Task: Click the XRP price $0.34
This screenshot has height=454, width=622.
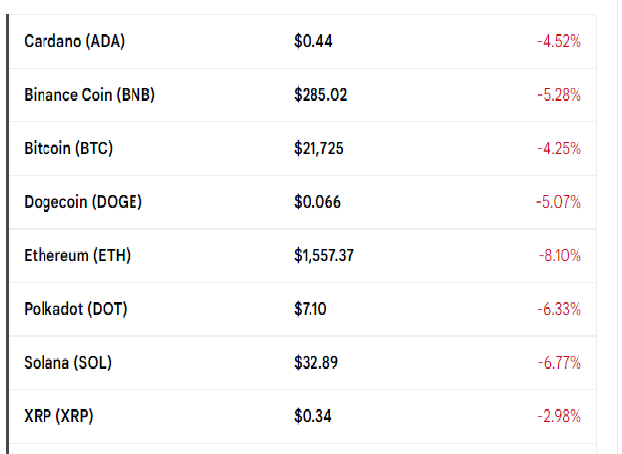Action: (x=313, y=416)
